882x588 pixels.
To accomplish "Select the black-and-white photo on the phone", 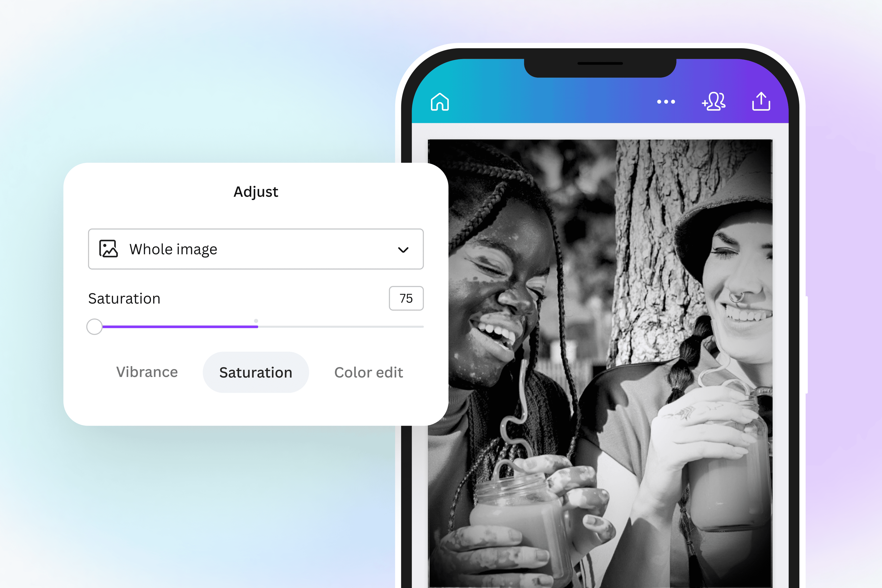I will pyautogui.click(x=600, y=364).
